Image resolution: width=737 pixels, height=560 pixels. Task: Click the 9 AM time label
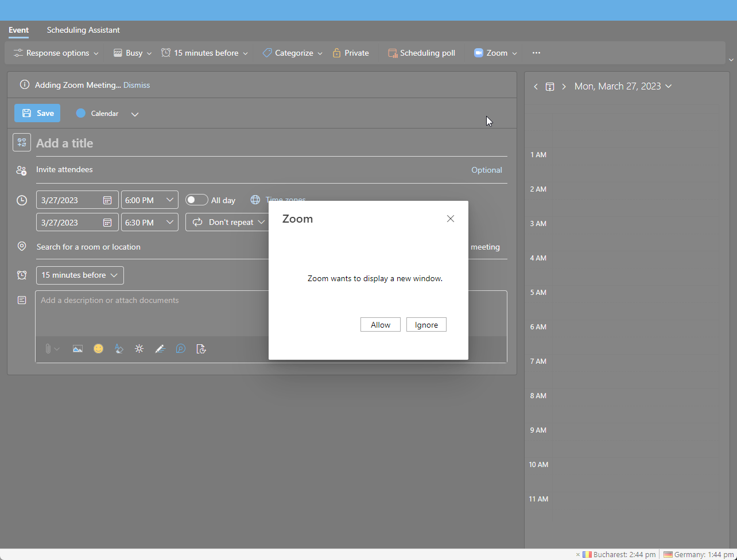(x=538, y=430)
